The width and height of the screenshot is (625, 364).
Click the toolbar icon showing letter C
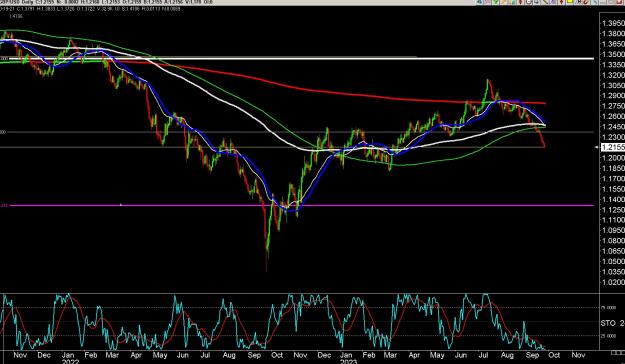click(x=529, y=2)
